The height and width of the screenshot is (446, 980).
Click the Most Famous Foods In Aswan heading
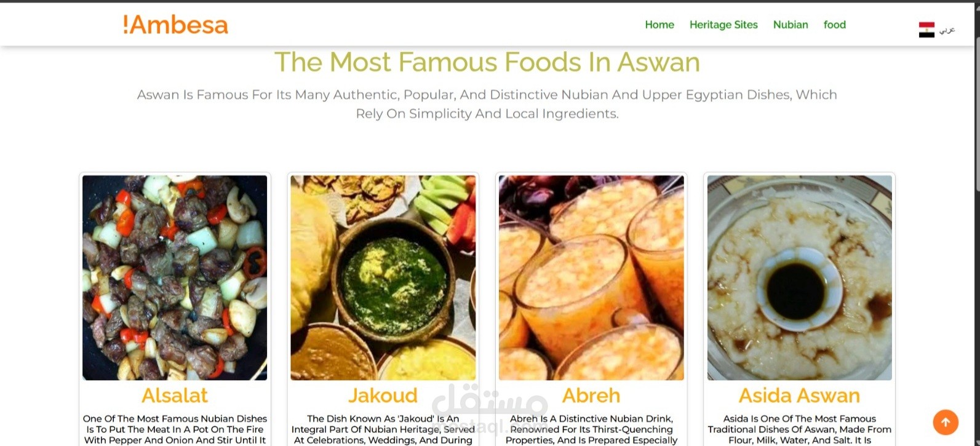[487, 62]
